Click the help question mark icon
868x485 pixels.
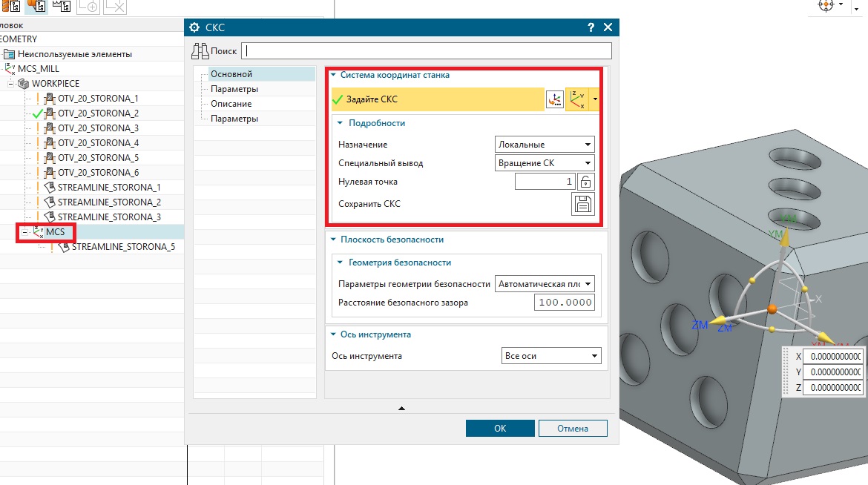point(591,27)
